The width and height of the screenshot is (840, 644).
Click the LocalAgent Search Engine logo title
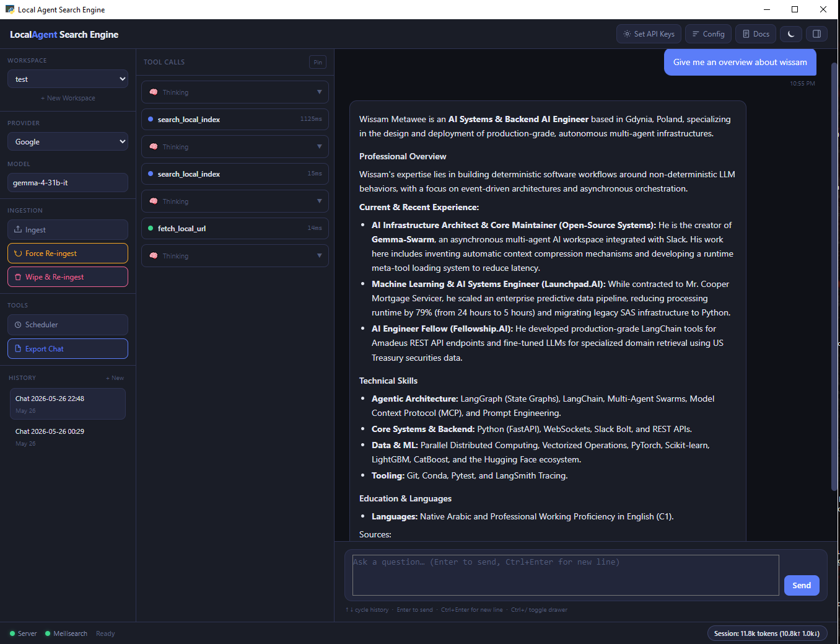point(64,35)
